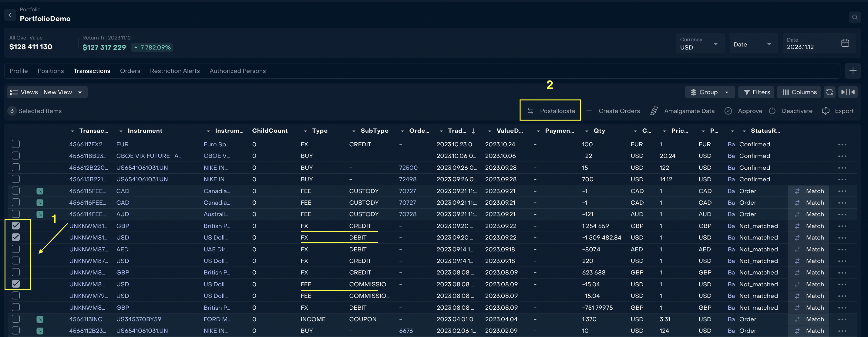Select checkbox for 4566115FEE CAD row
Screen dimensions: 868x337
pos(16,191)
